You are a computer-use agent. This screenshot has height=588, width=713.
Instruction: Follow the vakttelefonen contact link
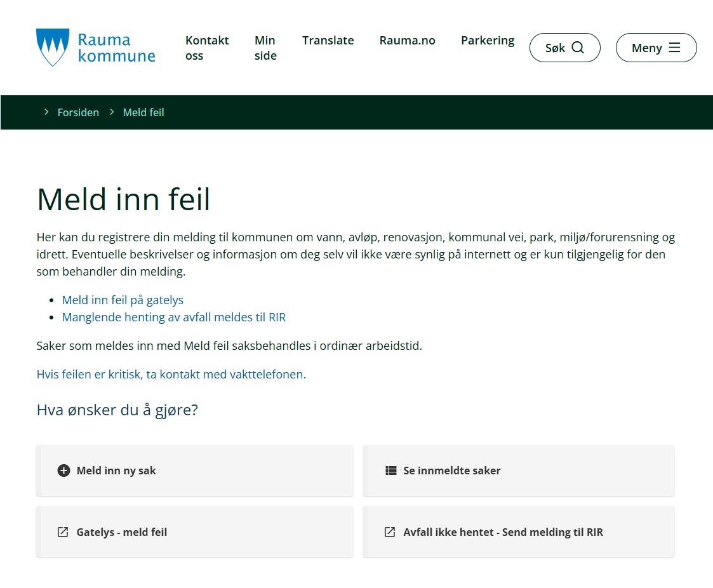171,374
